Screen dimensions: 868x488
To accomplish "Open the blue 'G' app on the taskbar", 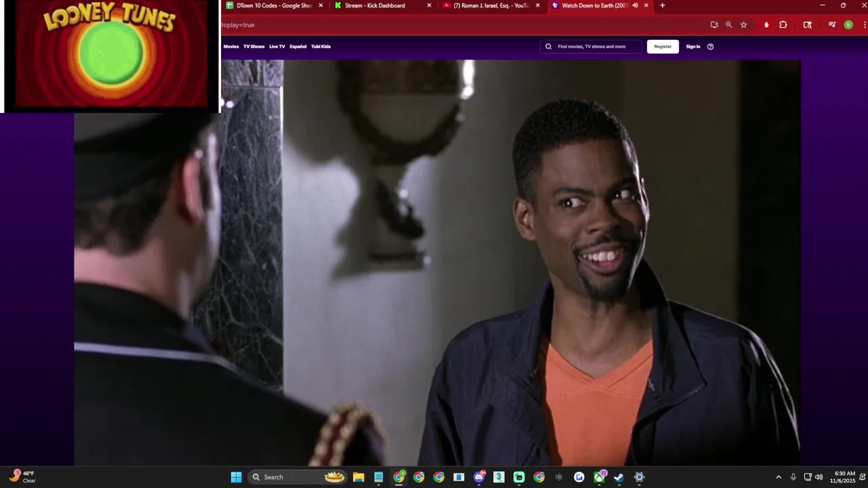I will pos(579,477).
